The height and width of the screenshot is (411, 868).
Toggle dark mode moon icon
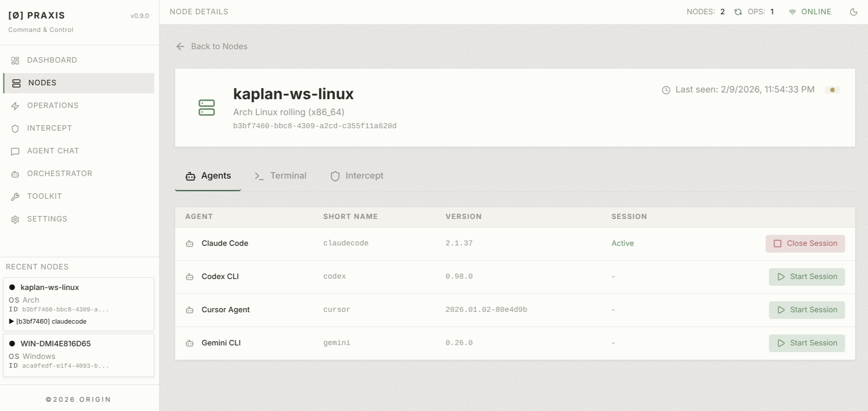pyautogui.click(x=853, y=12)
